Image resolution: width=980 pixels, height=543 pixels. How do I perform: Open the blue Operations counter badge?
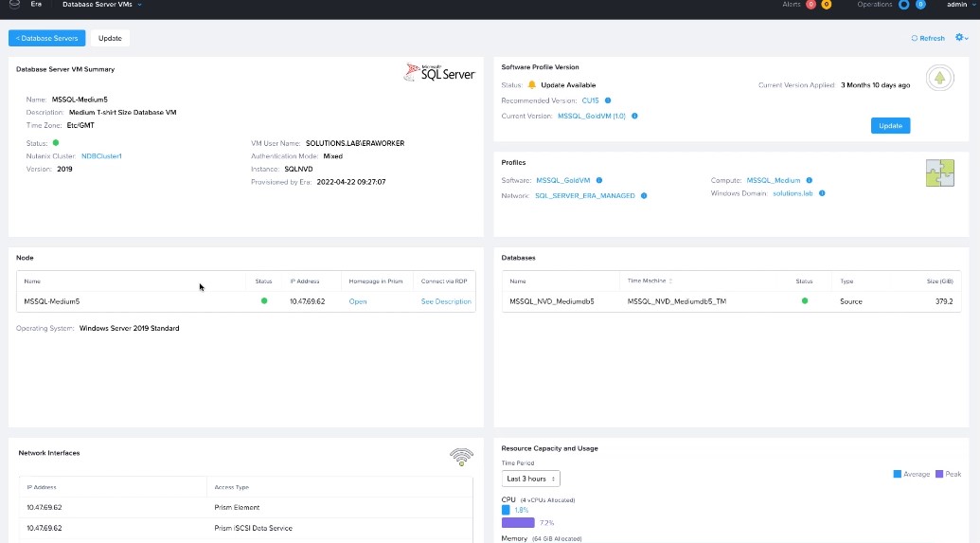coord(920,5)
